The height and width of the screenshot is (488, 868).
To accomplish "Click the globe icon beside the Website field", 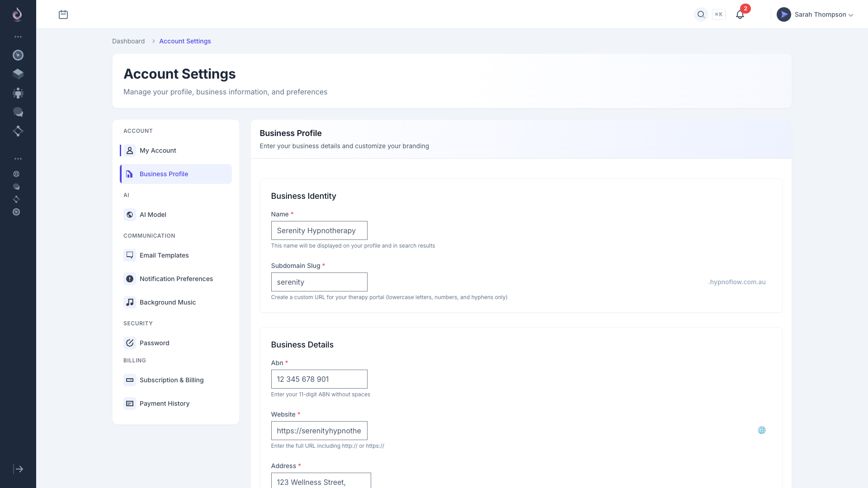I will pos(762,430).
